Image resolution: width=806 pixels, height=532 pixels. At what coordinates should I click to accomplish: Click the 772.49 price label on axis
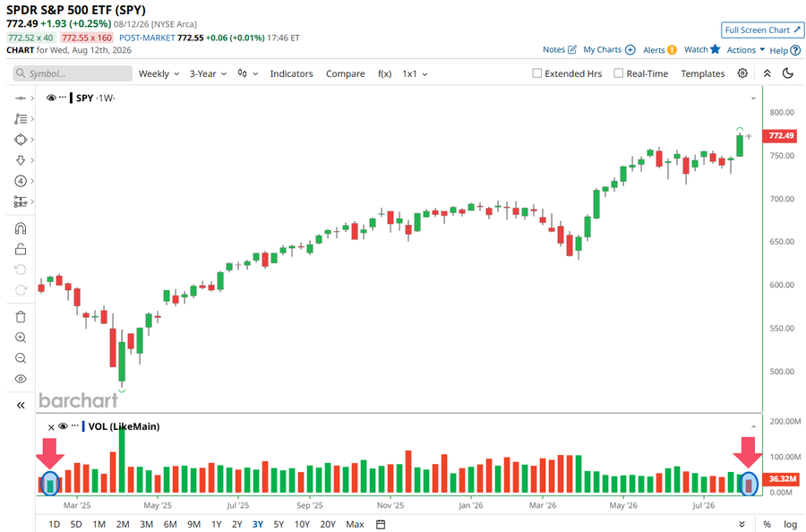coord(781,136)
